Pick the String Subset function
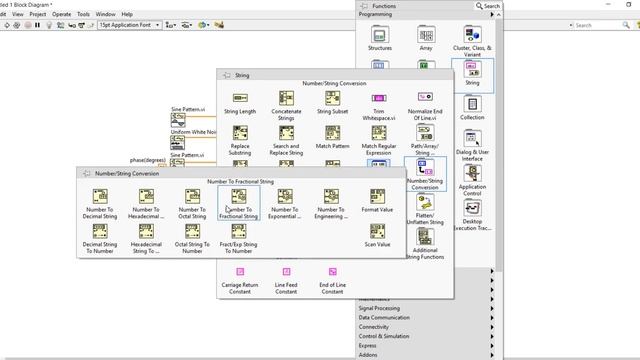This screenshot has height=360, width=640. point(333,102)
